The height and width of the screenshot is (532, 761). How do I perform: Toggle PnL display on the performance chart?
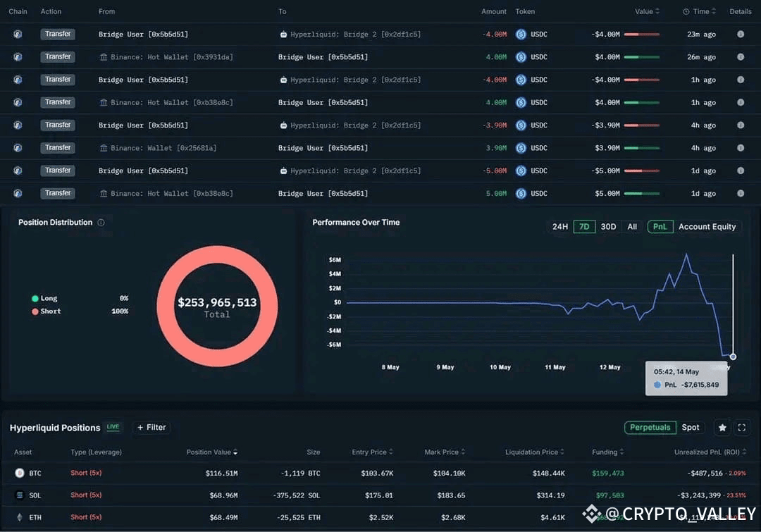[x=660, y=226]
